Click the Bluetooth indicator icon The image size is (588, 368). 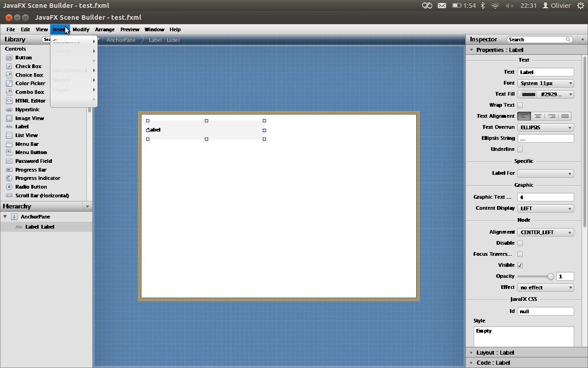tap(483, 6)
